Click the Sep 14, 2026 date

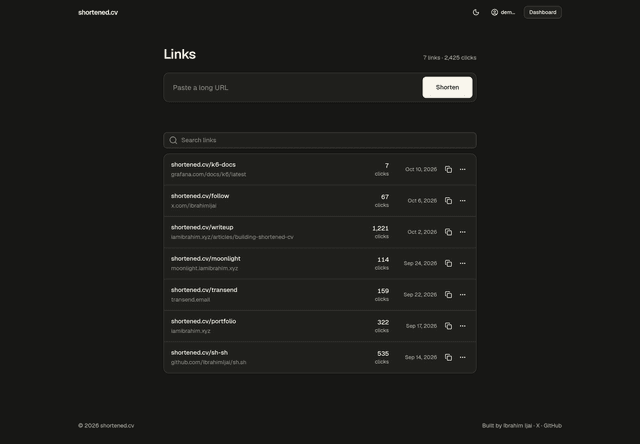click(x=421, y=357)
